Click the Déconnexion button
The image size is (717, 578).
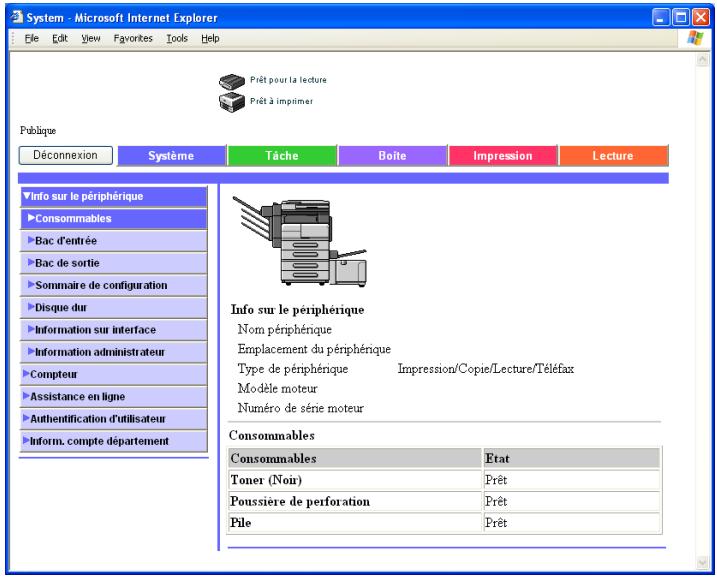point(66,155)
